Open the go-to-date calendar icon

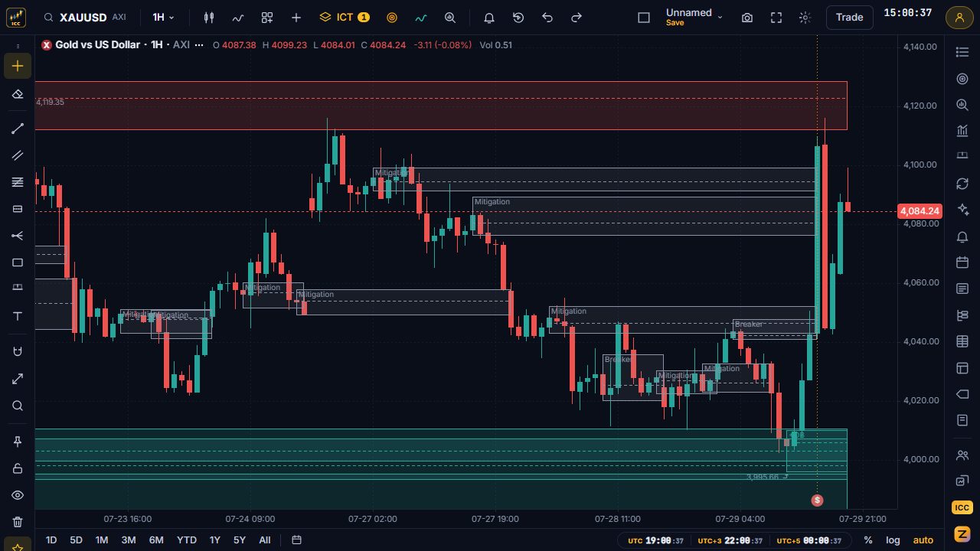(296, 540)
